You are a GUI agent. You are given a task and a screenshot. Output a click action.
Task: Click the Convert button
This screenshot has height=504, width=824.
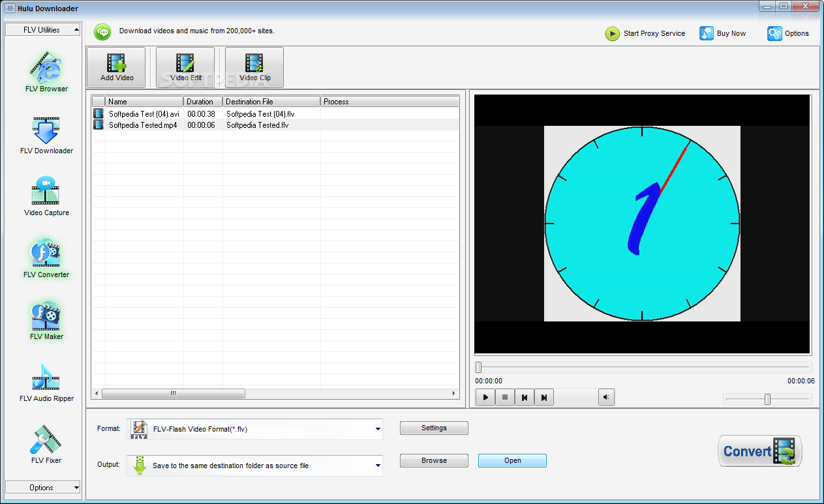coord(760,451)
